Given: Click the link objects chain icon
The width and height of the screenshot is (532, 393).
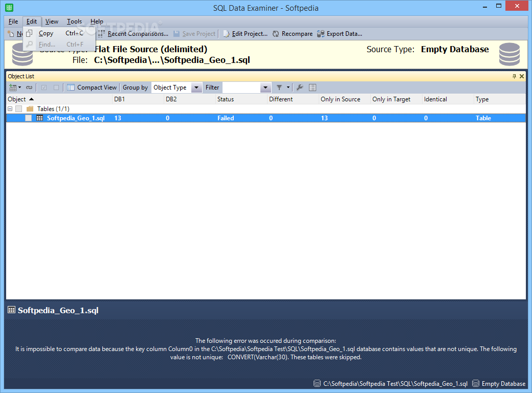Looking at the screenshot, I should 29,88.
